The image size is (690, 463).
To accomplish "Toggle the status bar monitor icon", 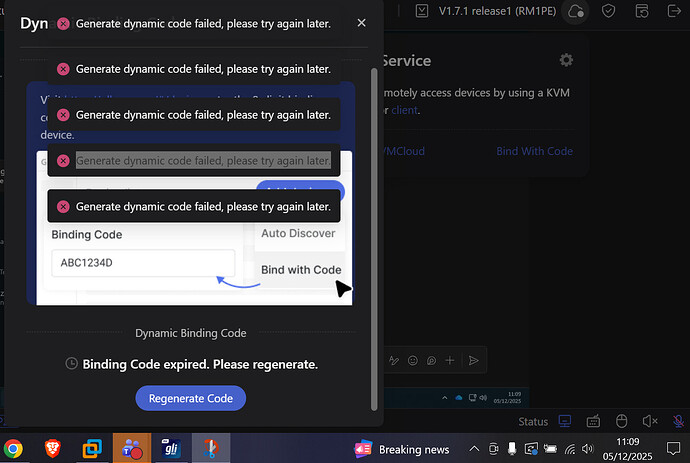I will [x=565, y=421].
